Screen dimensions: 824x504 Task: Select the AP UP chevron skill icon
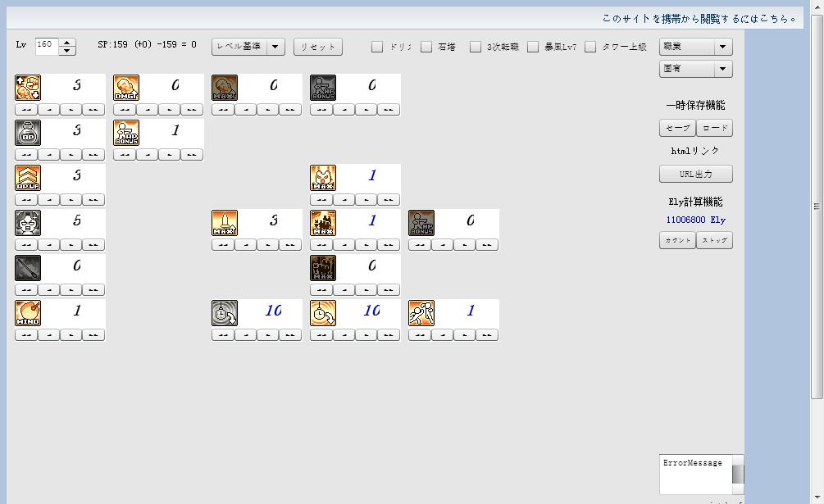28,178
